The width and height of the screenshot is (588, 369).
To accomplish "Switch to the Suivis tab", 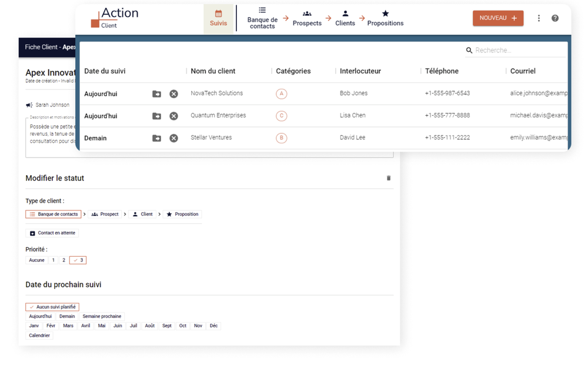I will tap(218, 18).
